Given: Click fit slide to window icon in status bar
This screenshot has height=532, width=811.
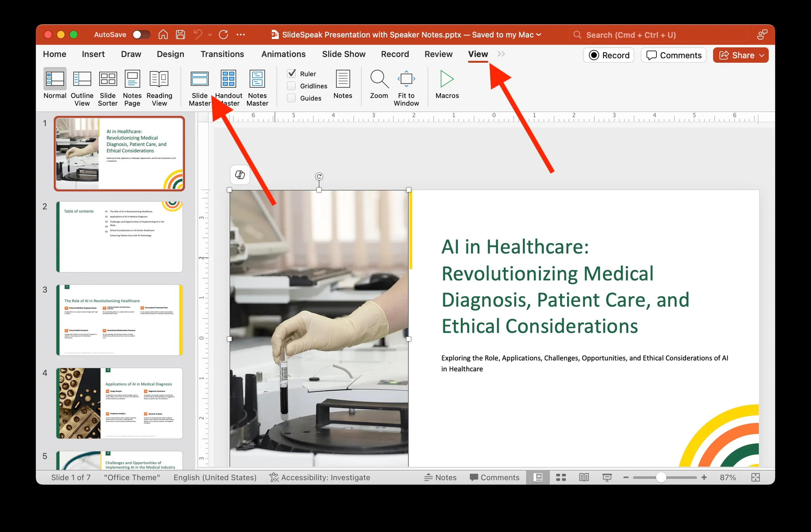Looking at the screenshot, I should point(755,477).
